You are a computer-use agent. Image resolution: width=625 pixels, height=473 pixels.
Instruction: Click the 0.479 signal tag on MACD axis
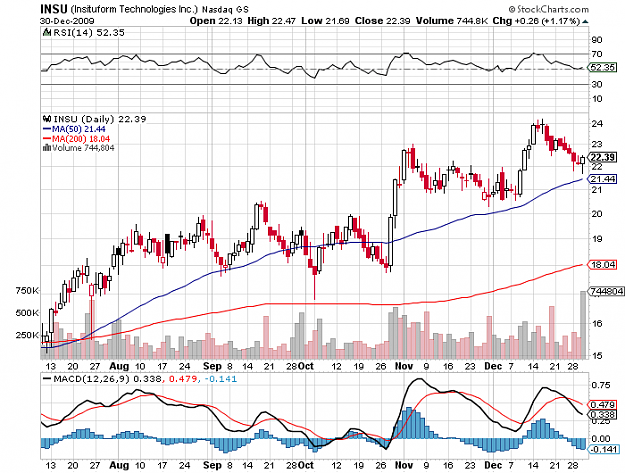pos(603,405)
